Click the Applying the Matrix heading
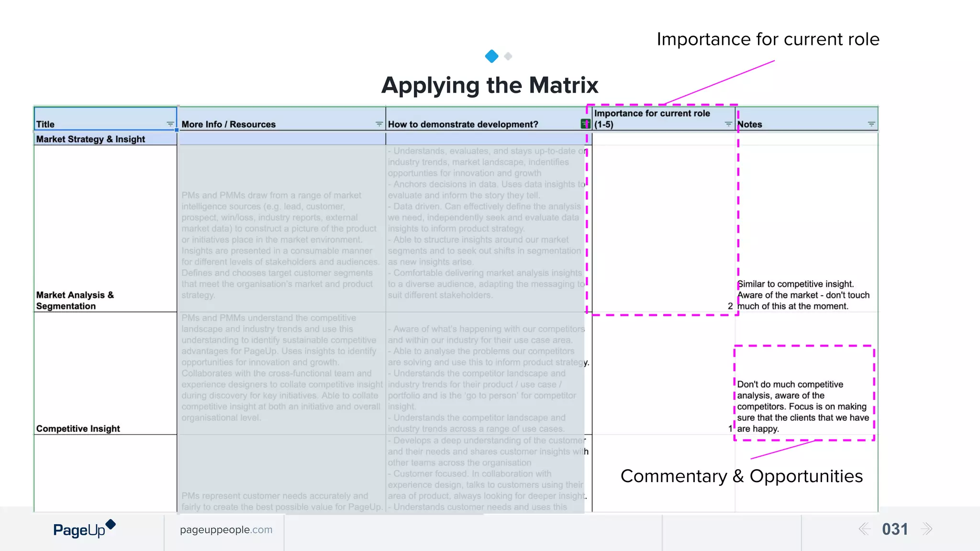The image size is (980, 551). [x=490, y=85]
